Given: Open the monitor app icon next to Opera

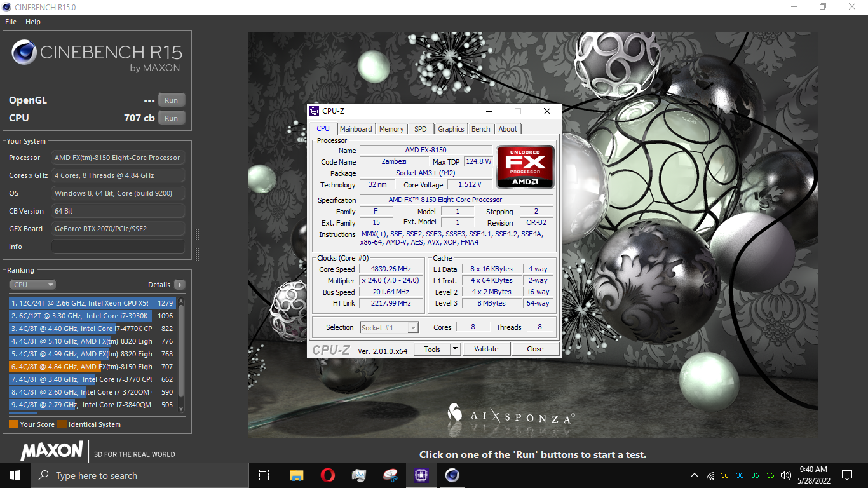Looking at the screenshot, I should pos(359,475).
